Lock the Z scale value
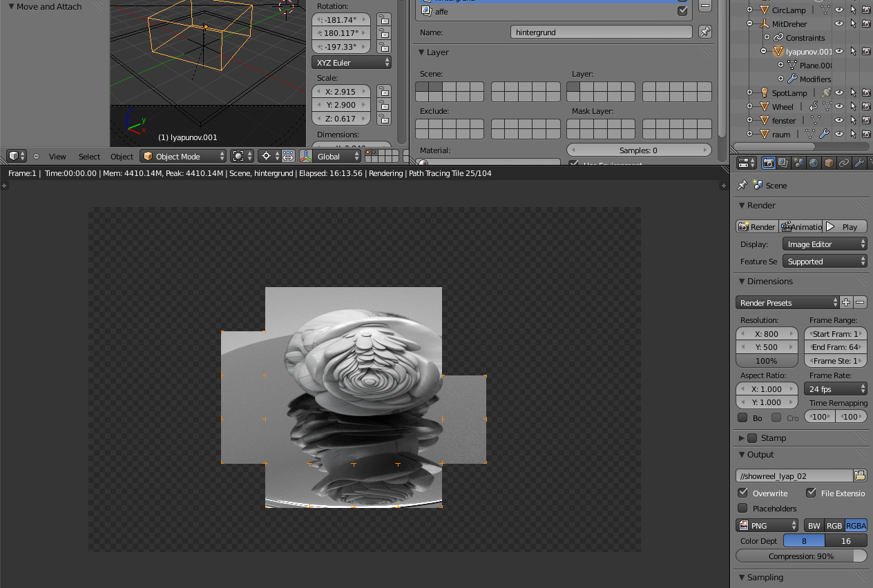Viewport: 873px width, 588px height. (384, 118)
